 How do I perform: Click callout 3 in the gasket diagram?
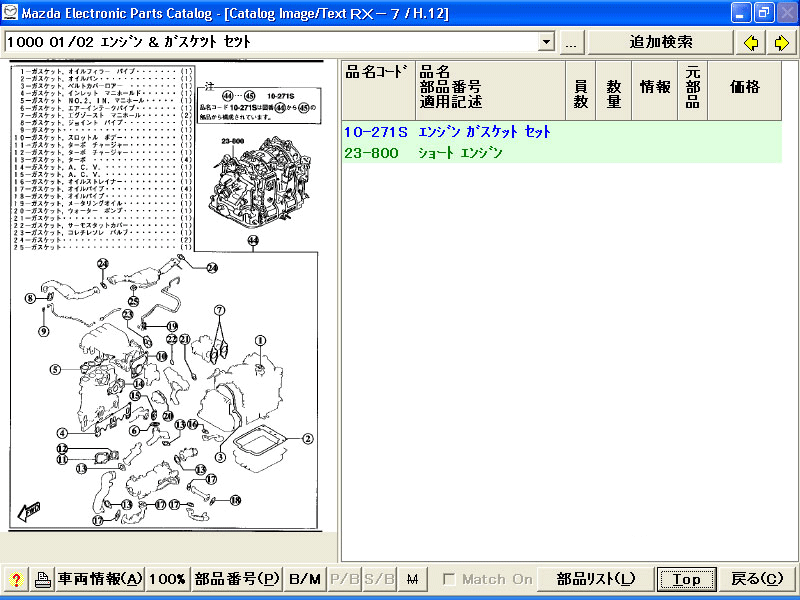(x=220, y=457)
